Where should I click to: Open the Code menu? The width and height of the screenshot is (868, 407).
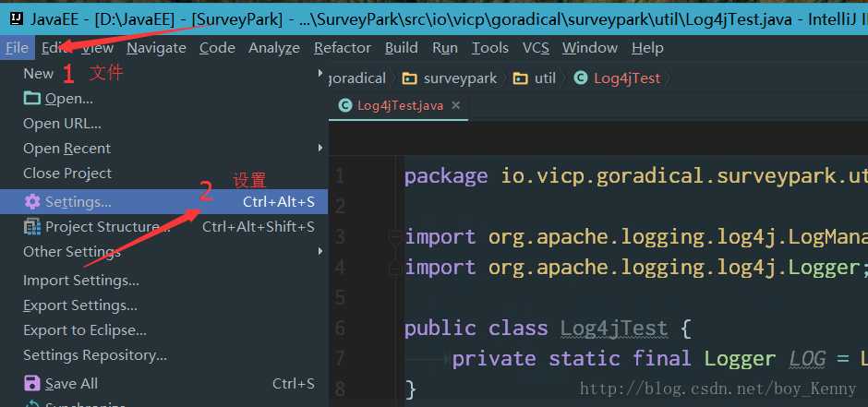[x=217, y=48]
